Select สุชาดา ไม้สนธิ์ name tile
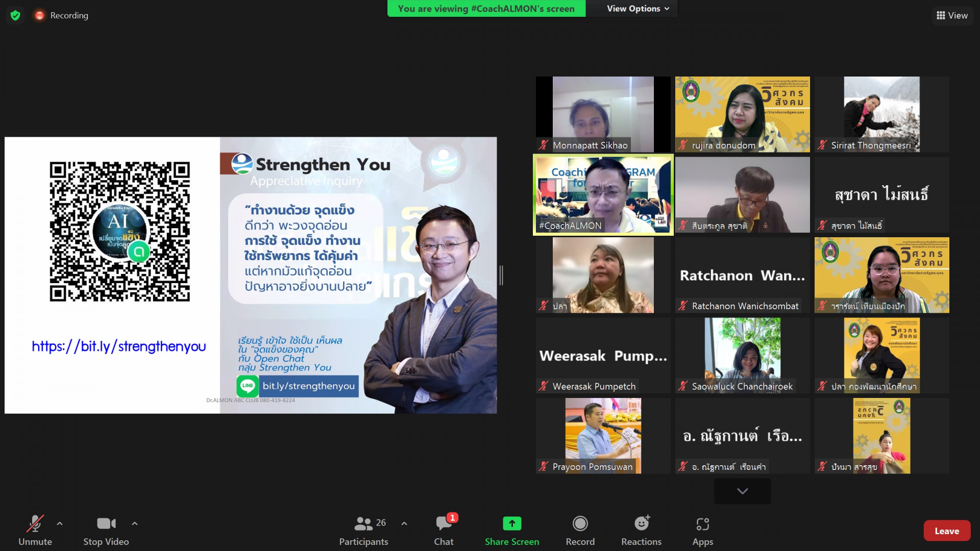 pos(882,195)
